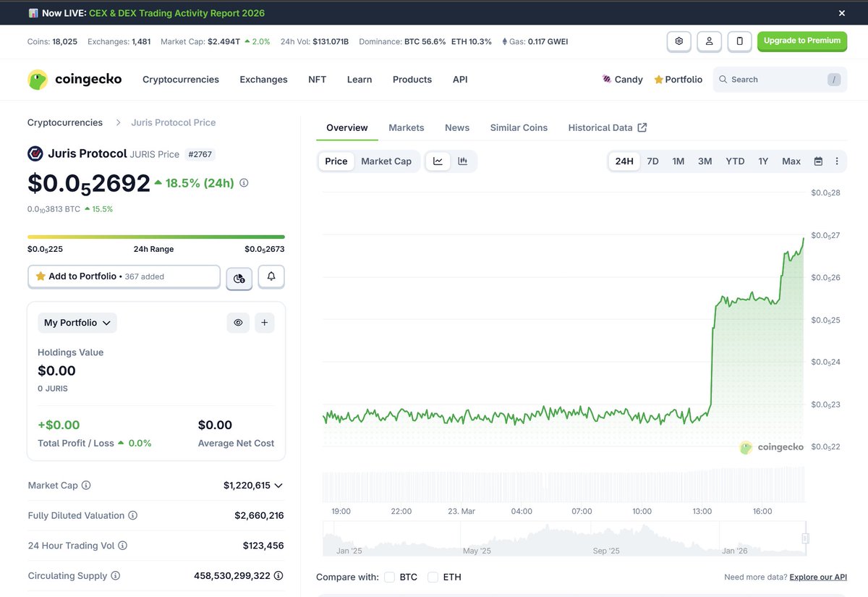Viewport: 868px width, 597px height.
Task: Close the Now LIVE announcement banner
Action: pyautogui.click(x=841, y=13)
